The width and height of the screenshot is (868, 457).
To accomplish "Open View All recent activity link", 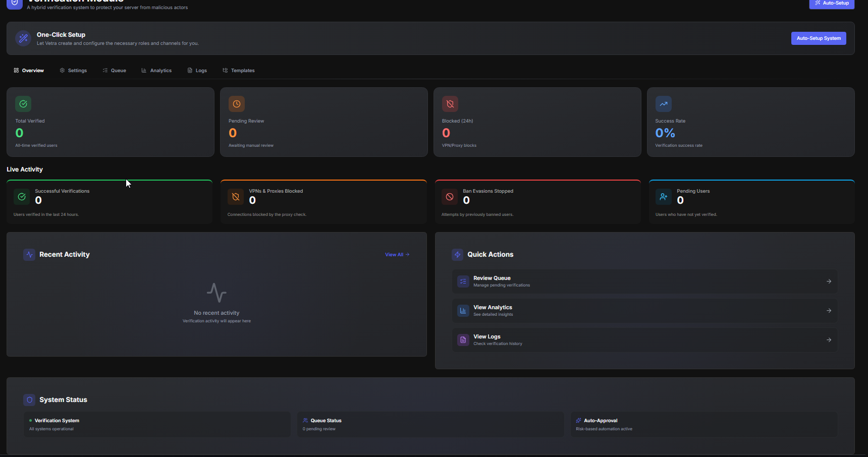I will [x=397, y=255].
